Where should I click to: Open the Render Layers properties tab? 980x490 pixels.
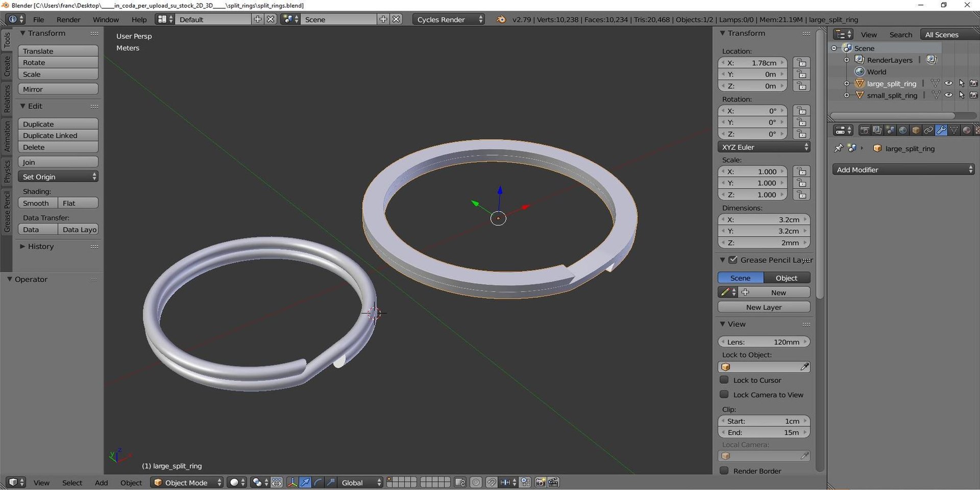[877, 130]
